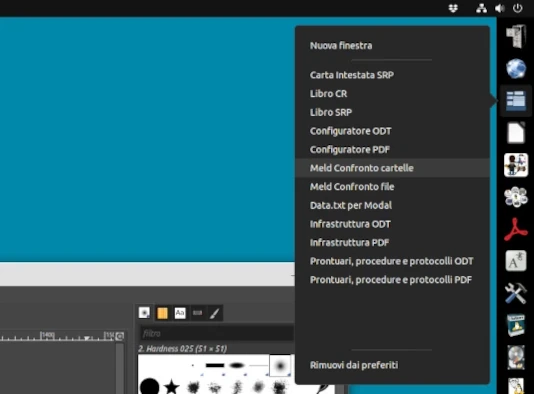This screenshot has height=394, width=534.
Task: Open the Dropbox tray icon
Action: 453,8
